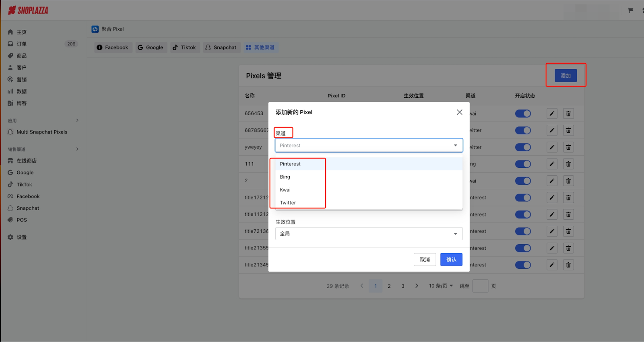
Task: Toggle status switch for title17212
Action: pyautogui.click(x=523, y=198)
